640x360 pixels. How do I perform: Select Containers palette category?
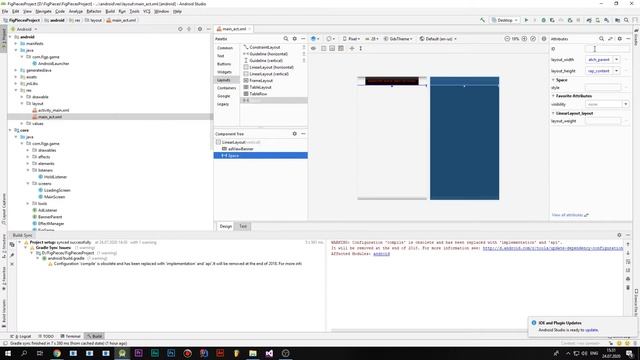click(227, 88)
